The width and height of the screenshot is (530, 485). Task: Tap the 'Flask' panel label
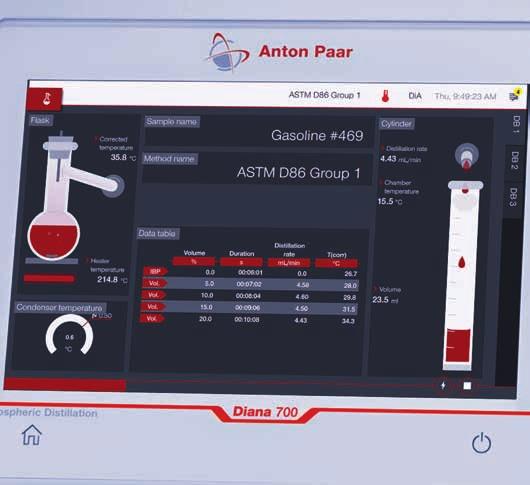[x=40, y=120]
